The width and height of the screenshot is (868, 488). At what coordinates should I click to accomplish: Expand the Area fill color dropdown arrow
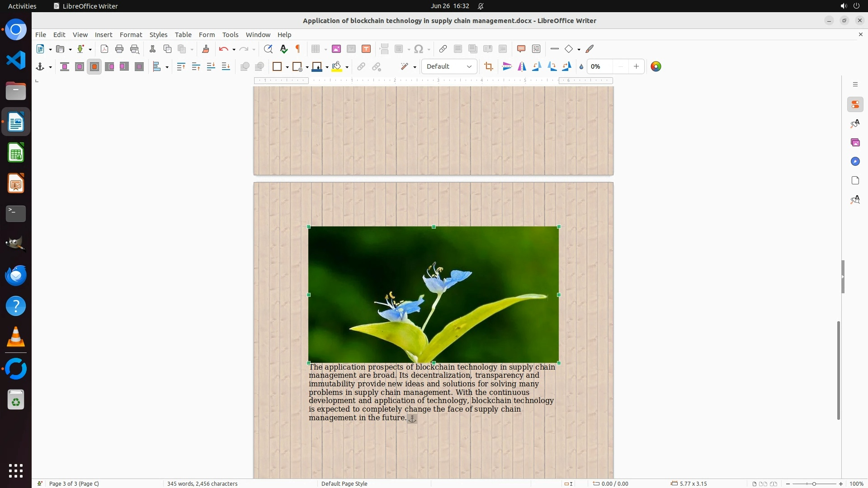[x=347, y=67]
